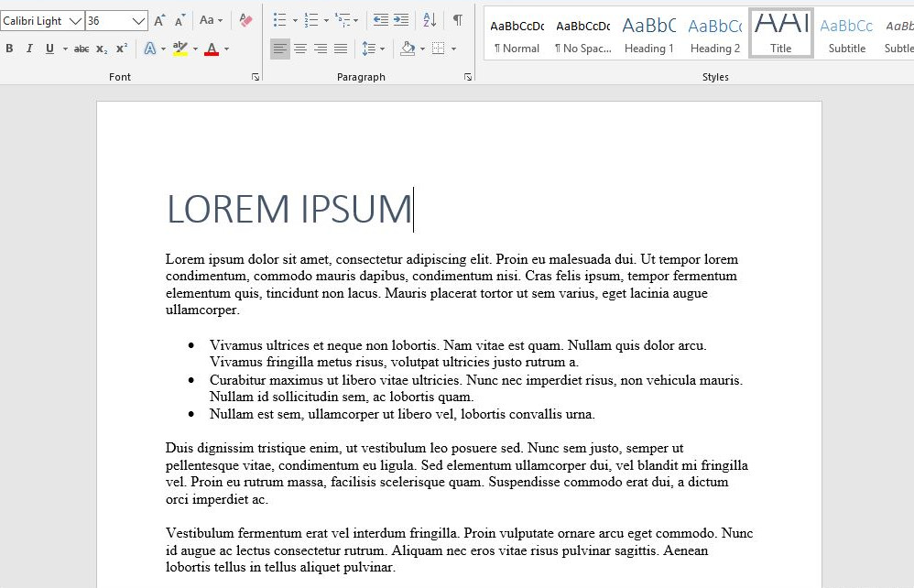Click the Increase Font Size icon
The width and height of the screenshot is (914, 588).
coord(160,20)
